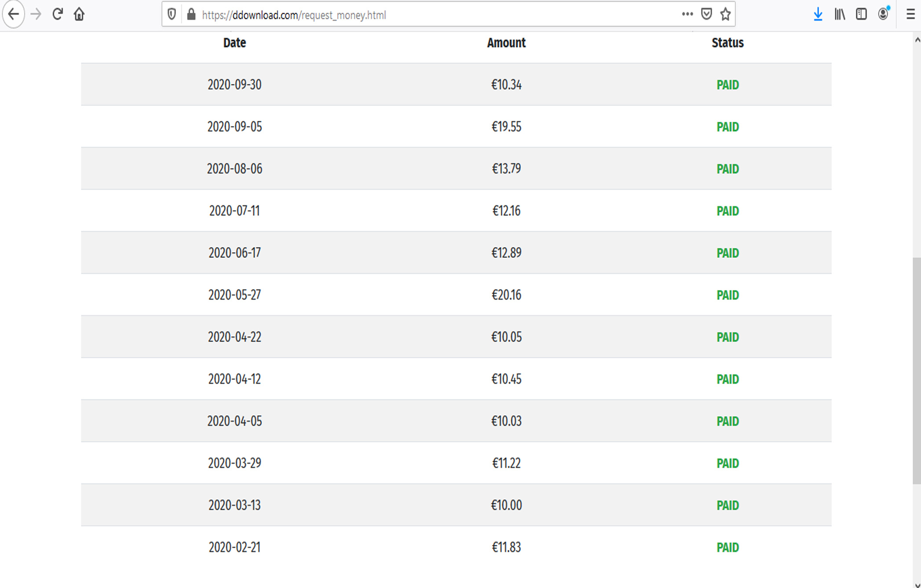Select date 2020-03-13
Image resolution: width=921 pixels, height=588 pixels.
[x=234, y=505]
